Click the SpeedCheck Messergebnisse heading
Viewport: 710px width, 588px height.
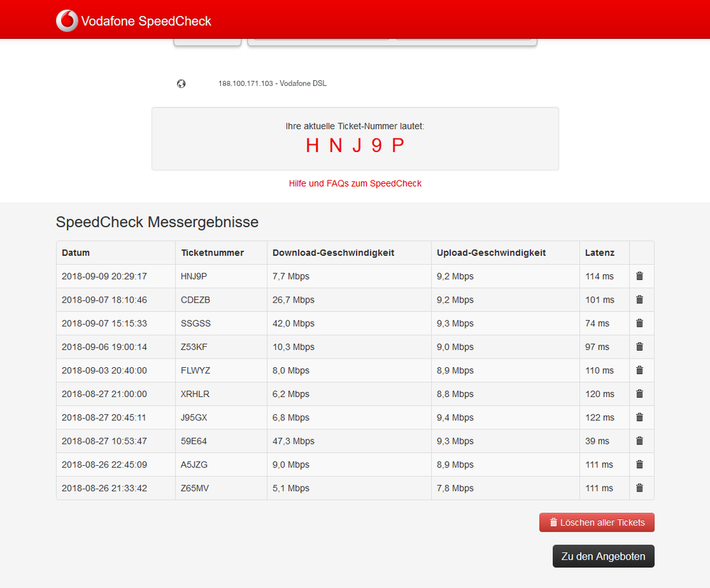point(157,222)
